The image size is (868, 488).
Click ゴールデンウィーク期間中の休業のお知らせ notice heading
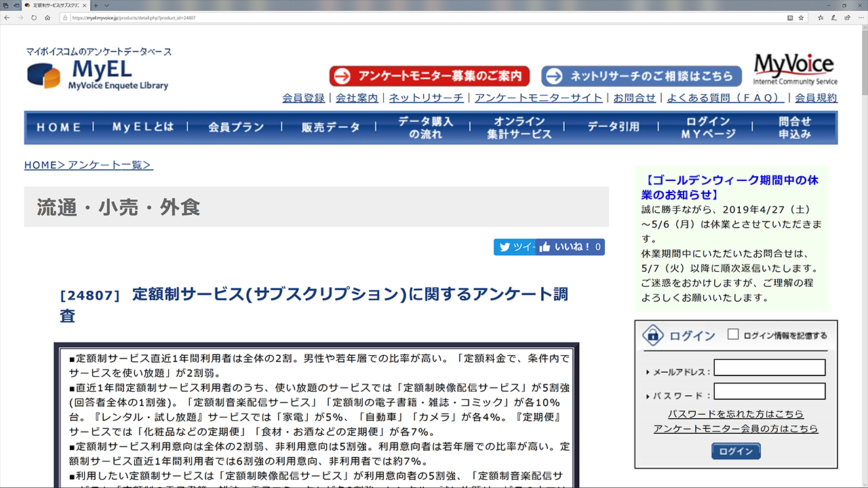click(730, 188)
